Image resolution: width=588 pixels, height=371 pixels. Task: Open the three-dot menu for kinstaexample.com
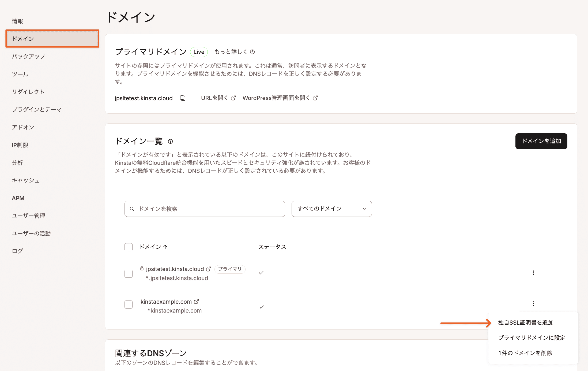click(x=533, y=304)
